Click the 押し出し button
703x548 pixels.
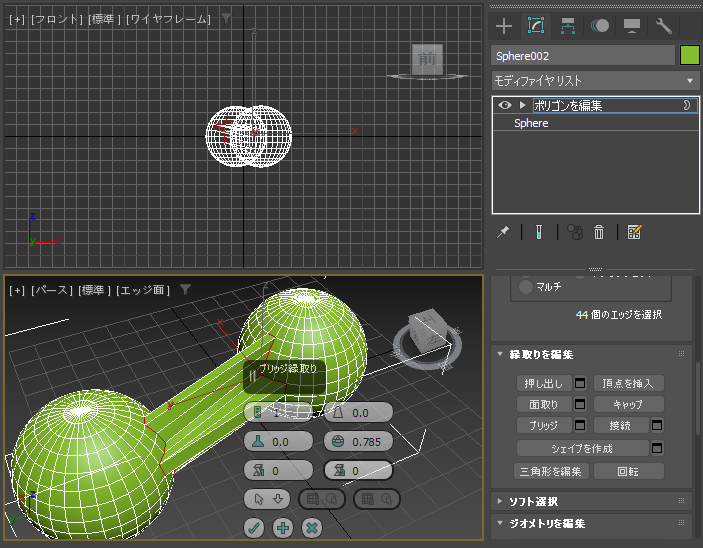point(544,383)
